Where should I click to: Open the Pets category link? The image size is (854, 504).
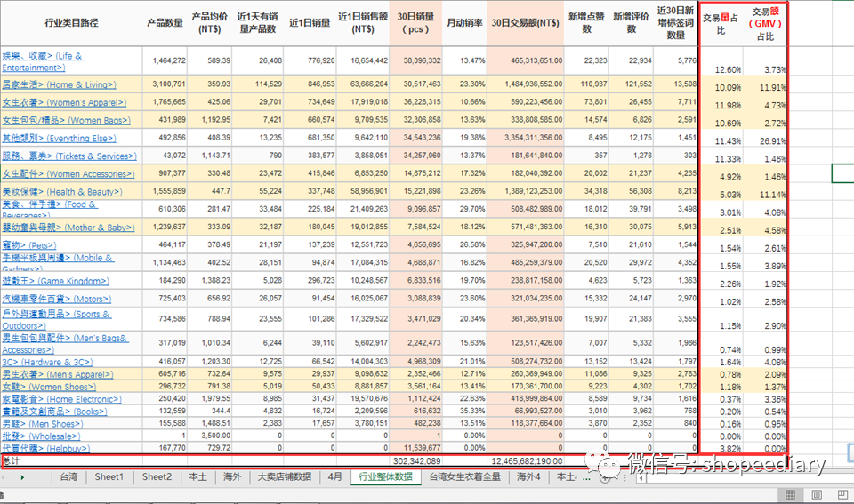coord(28,245)
